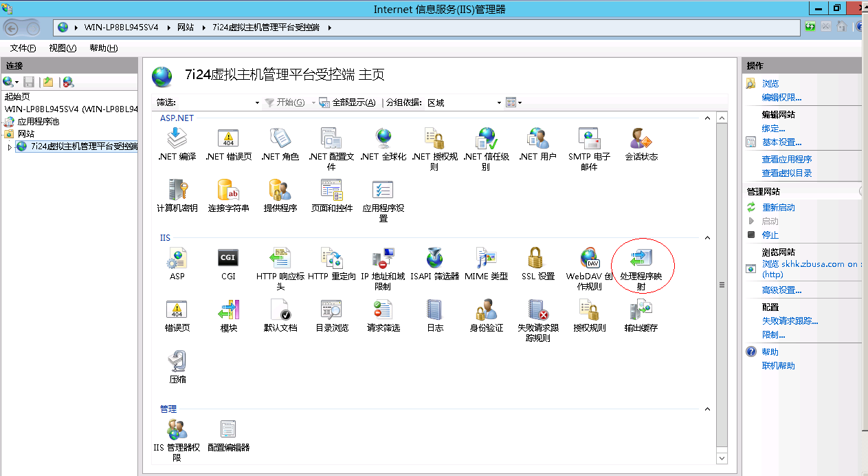Collapse the ASP.NET section group
The height and width of the screenshot is (476, 868).
(706, 118)
